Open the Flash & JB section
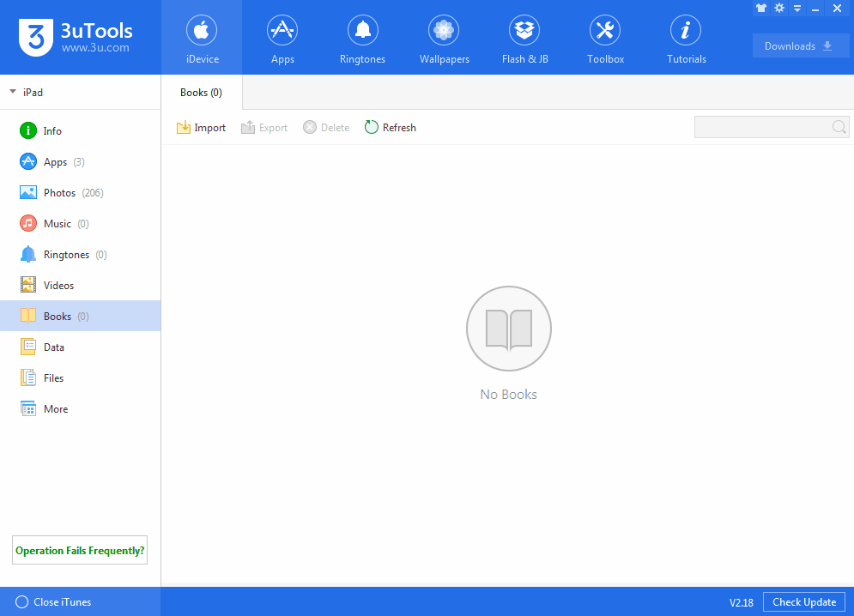This screenshot has width=854, height=616. click(x=524, y=38)
